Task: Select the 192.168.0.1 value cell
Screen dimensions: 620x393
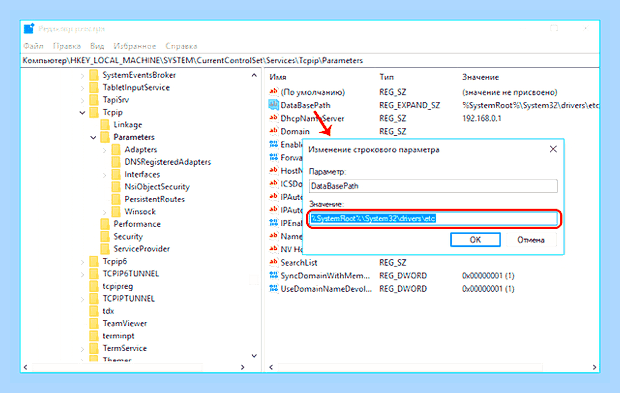Action: coord(482,118)
